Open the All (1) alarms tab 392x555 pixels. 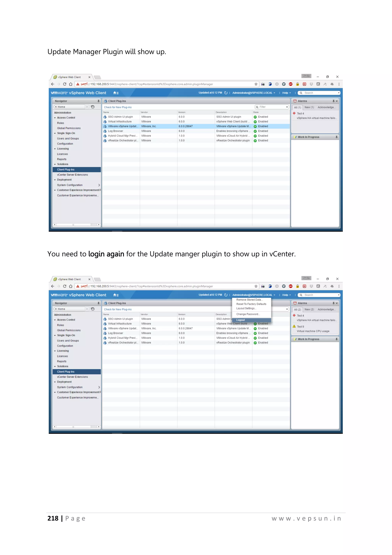297,107
